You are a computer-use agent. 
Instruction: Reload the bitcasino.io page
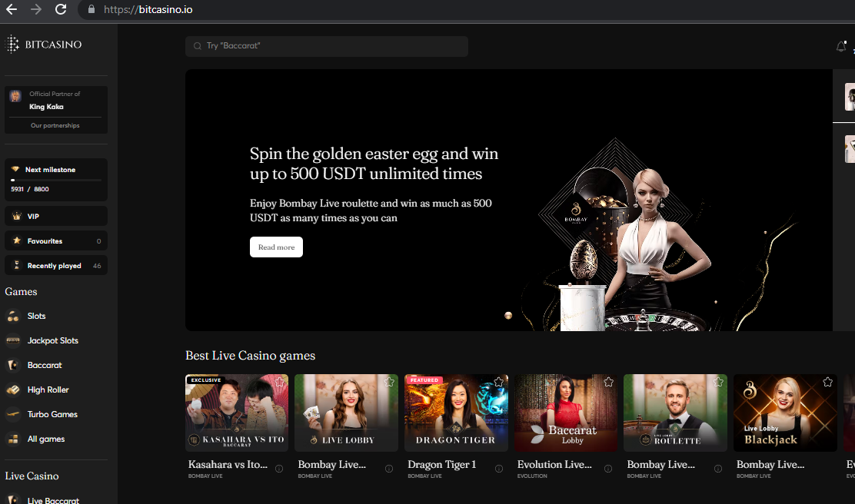click(61, 9)
